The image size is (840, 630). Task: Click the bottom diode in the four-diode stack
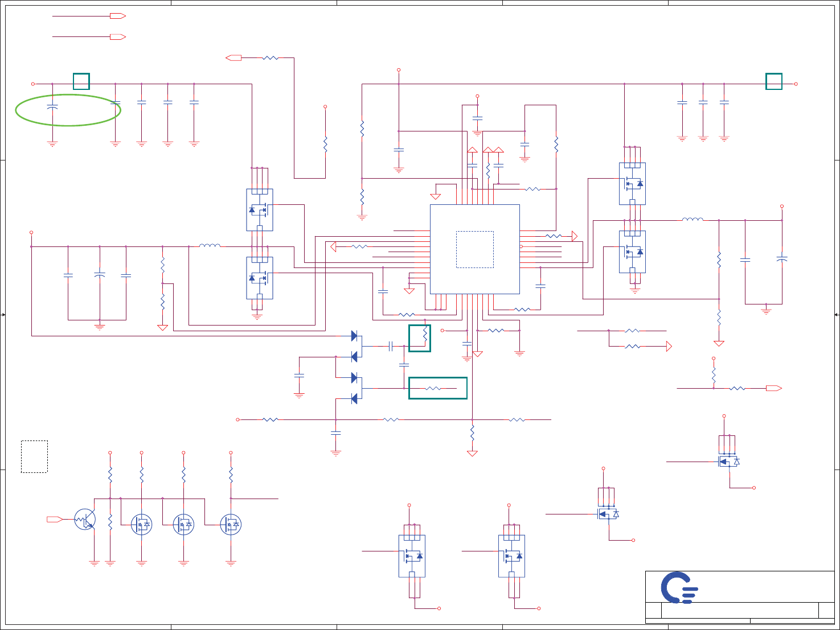(x=355, y=398)
